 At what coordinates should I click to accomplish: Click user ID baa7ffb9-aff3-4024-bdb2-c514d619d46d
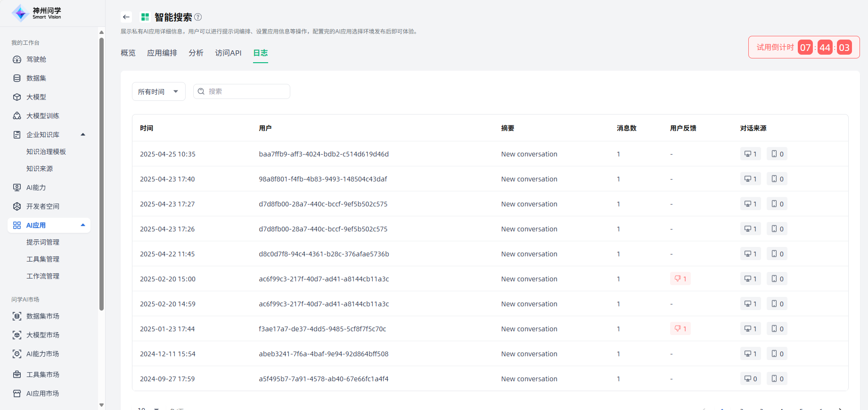tap(324, 154)
